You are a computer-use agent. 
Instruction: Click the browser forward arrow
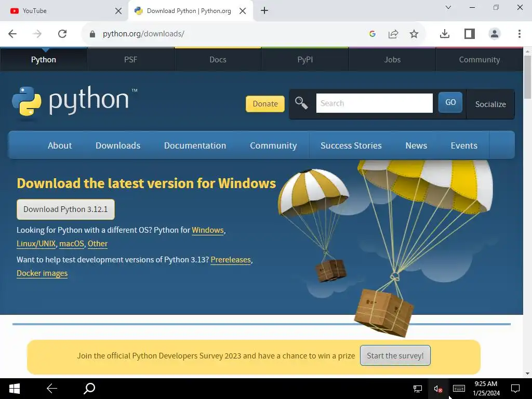tap(37, 34)
